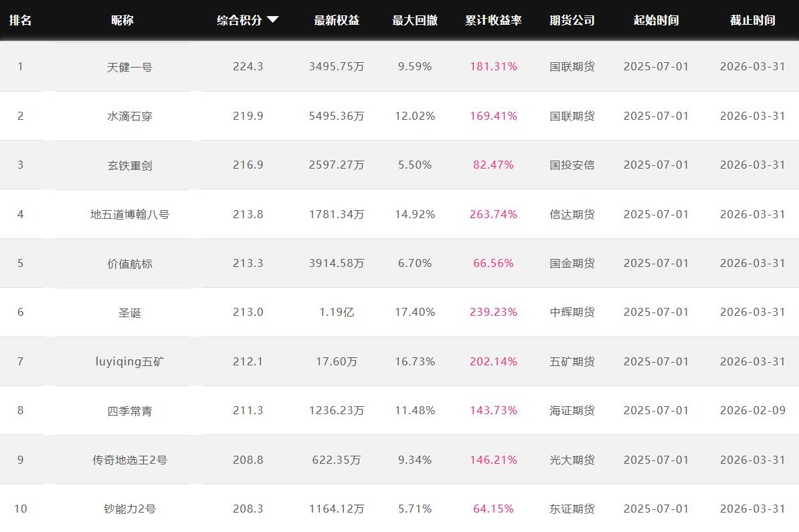799x532 pixels.
Task: Click the 昵称 column header
Action: pos(122,20)
